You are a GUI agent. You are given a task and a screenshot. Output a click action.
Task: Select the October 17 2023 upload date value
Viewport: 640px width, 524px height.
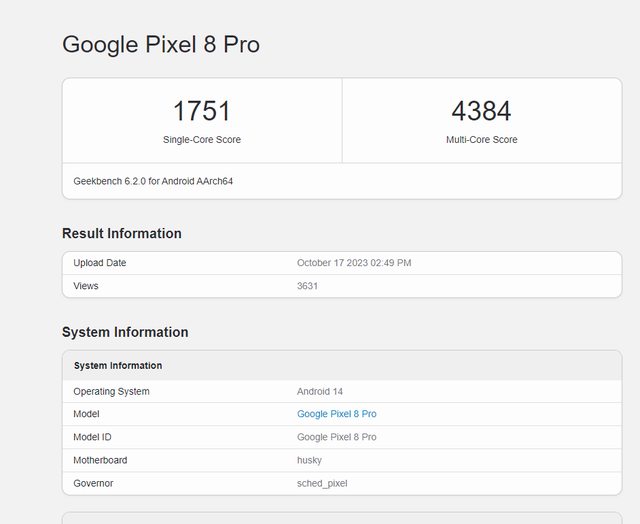click(x=354, y=263)
